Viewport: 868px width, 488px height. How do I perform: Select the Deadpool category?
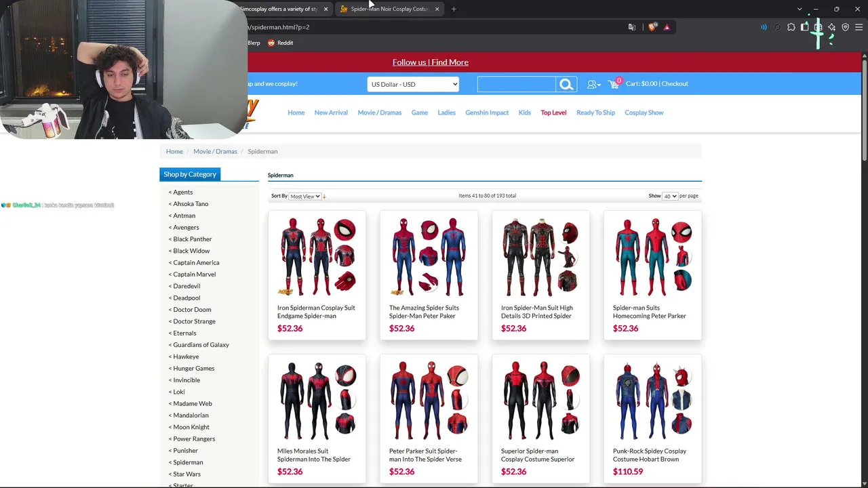pyautogui.click(x=186, y=298)
